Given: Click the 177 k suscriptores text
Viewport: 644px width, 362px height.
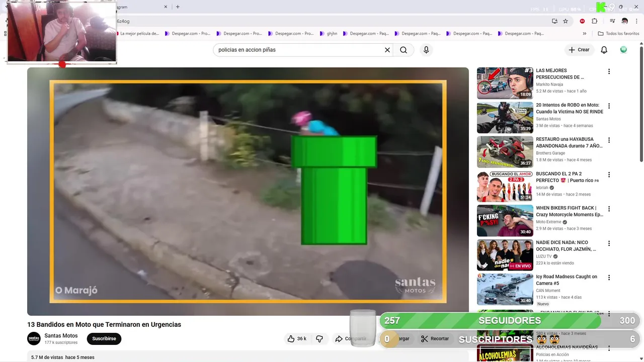Looking at the screenshot, I should click(x=61, y=342).
